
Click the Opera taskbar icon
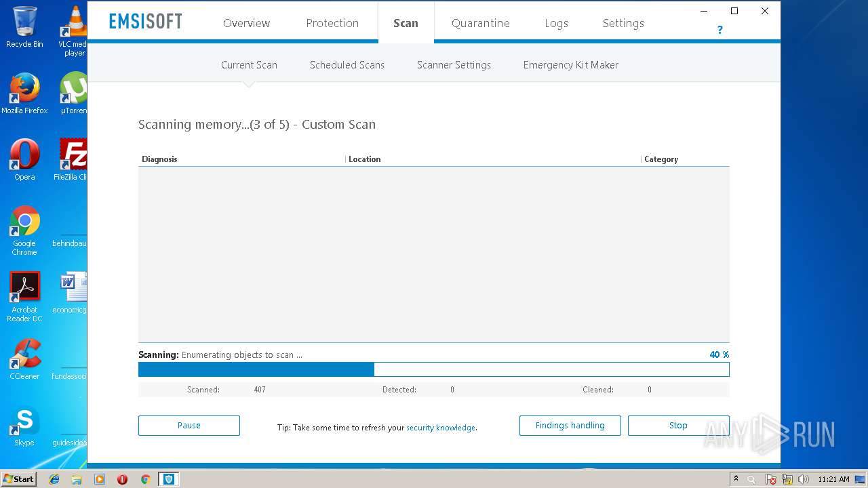[x=122, y=479]
